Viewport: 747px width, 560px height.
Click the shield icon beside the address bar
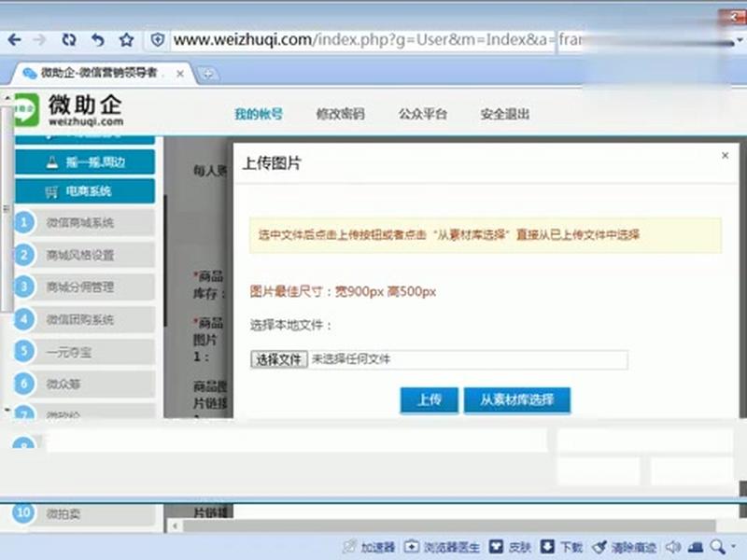click(155, 40)
